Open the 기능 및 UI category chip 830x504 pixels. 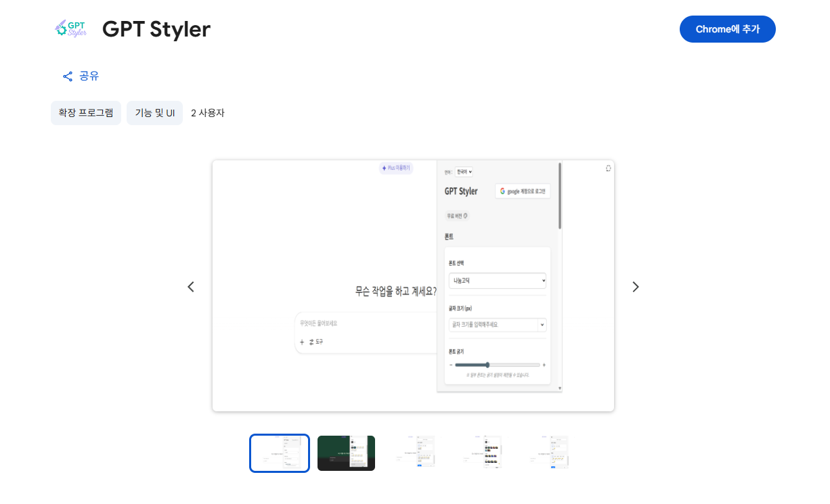pos(154,113)
